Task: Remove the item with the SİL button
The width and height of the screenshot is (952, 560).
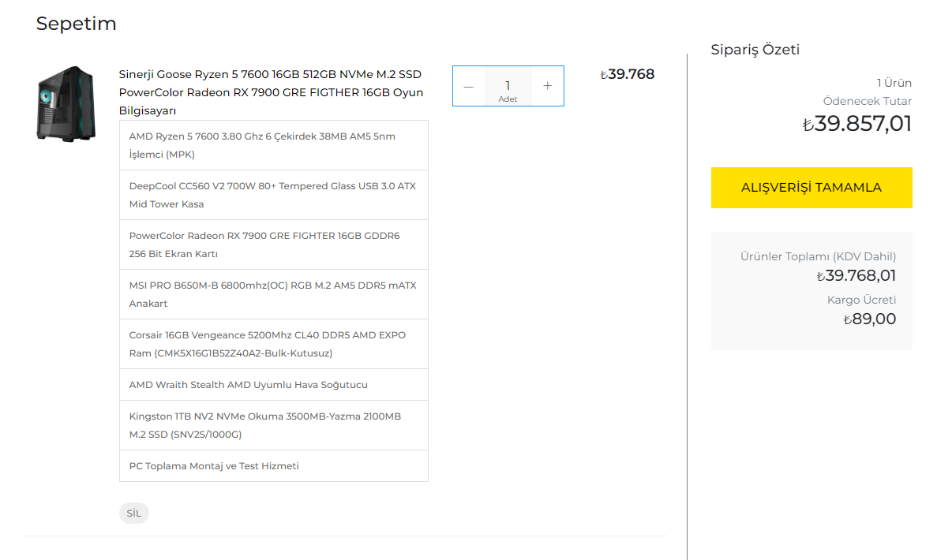Action: coord(134,513)
